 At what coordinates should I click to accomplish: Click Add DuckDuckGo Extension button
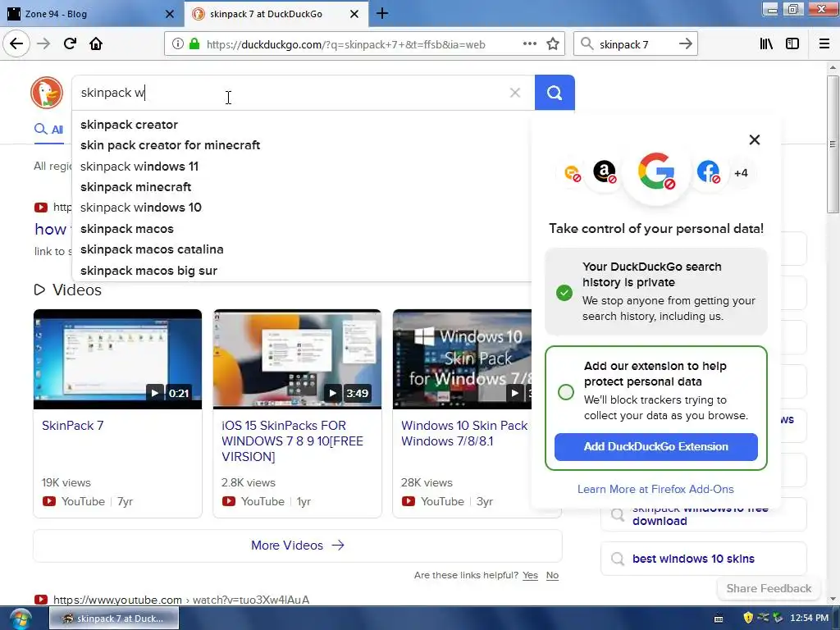pos(655,446)
